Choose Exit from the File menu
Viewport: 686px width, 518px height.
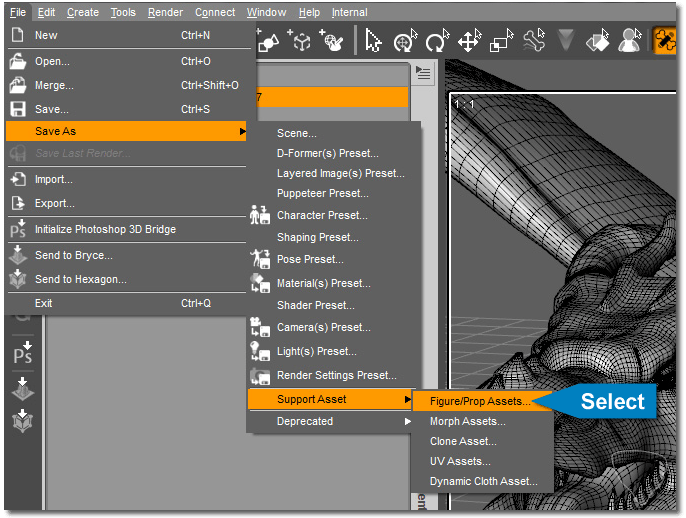click(x=126, y=303)
